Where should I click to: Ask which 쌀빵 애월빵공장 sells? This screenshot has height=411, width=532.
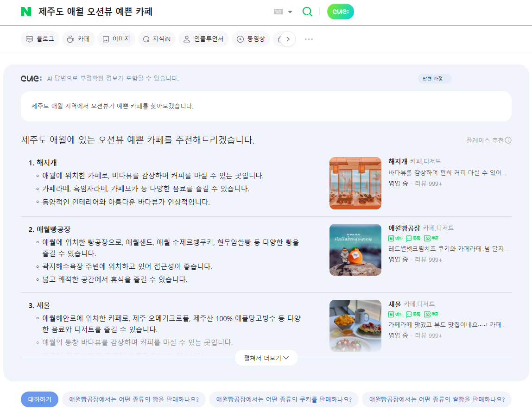(437, 399)
